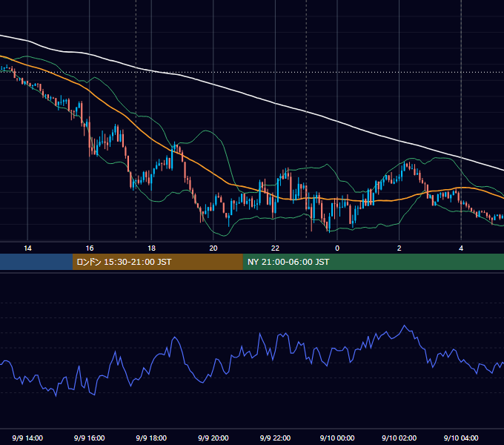
Task: Click the 9/9 14:00 indicator time label
Action: 27,438
